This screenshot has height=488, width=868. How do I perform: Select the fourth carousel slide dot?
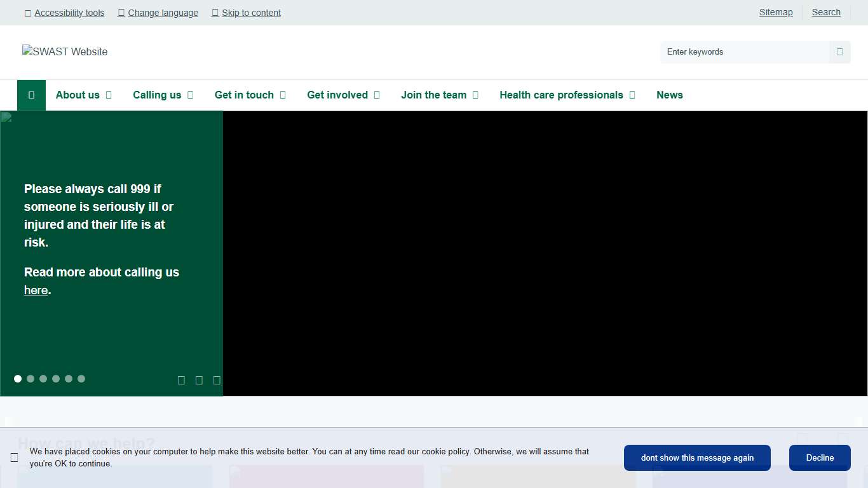coord(56,379)
